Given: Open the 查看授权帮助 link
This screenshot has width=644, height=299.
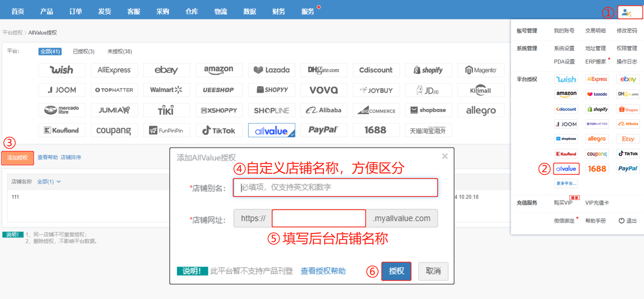Looking at the screenshot, I should tap(323, 271).
